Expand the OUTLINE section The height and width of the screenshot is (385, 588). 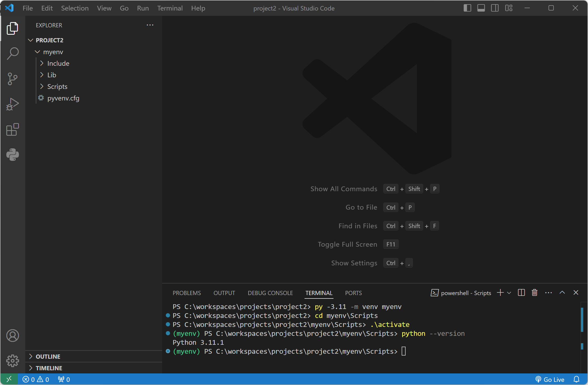pyautogui.click(x=48, y=357)
